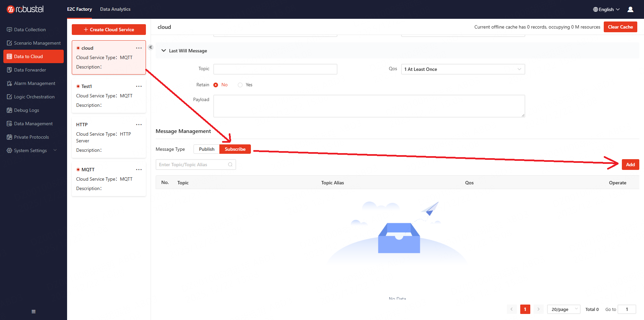Open the three-dot menu for MQTT service
The image size is (644, 320).
[139, 170]
